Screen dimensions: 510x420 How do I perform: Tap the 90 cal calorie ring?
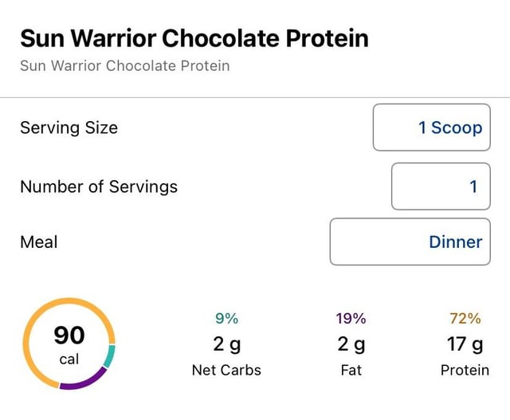click(x=69, y=343)
